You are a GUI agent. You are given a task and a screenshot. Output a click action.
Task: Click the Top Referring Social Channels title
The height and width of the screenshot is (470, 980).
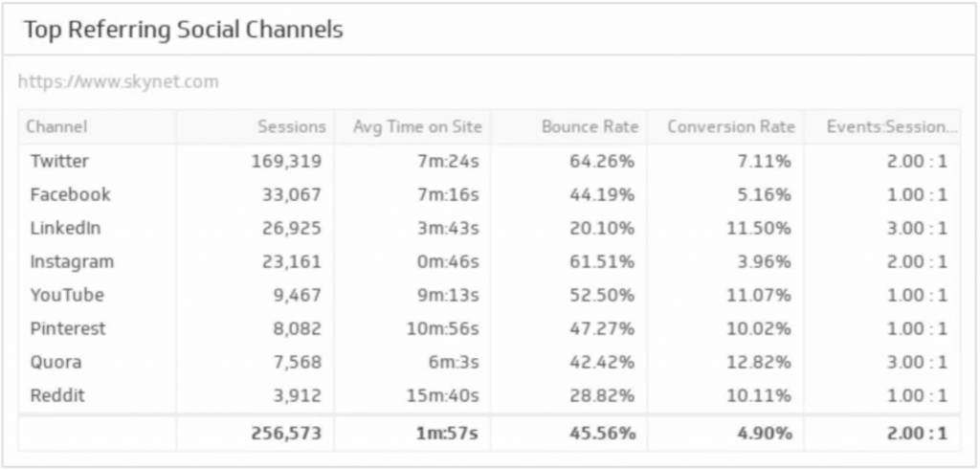[183, 30]
